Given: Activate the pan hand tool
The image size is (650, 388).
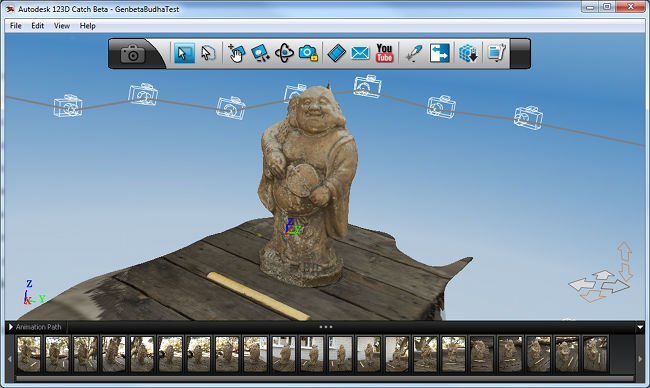Looking at the screenshot, I should coord(236,53).
